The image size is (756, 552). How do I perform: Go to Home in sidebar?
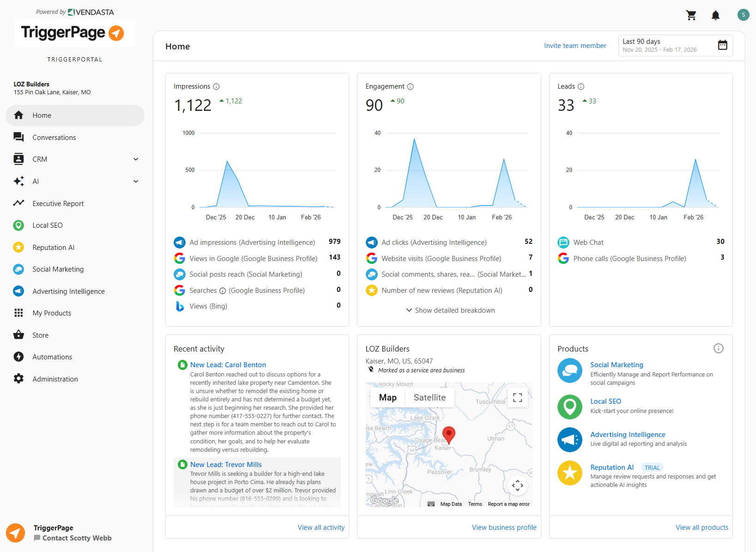75,115
